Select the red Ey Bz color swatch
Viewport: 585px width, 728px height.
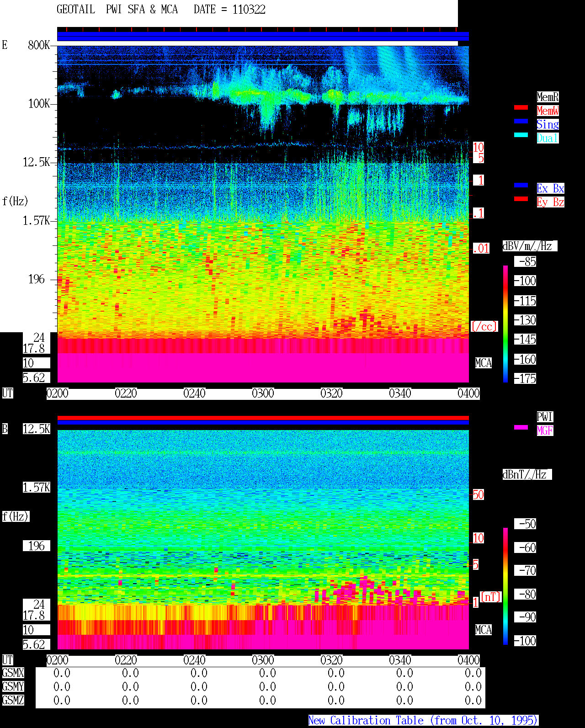(x=521, y=199)
